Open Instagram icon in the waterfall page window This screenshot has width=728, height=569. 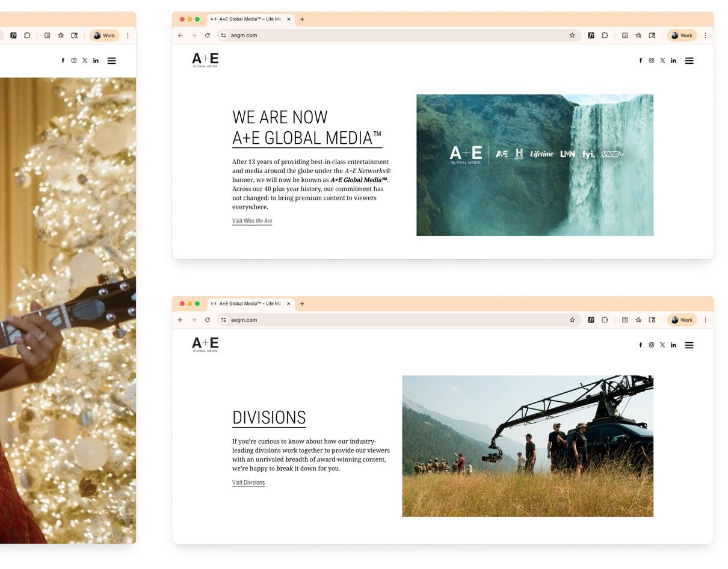(651, 61)
